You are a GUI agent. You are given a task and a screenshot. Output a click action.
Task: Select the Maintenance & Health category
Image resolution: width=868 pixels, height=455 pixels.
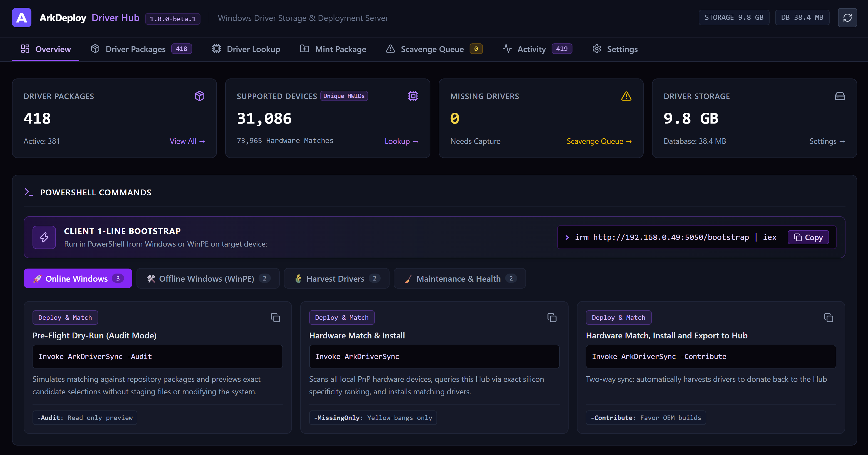point(460,278)
